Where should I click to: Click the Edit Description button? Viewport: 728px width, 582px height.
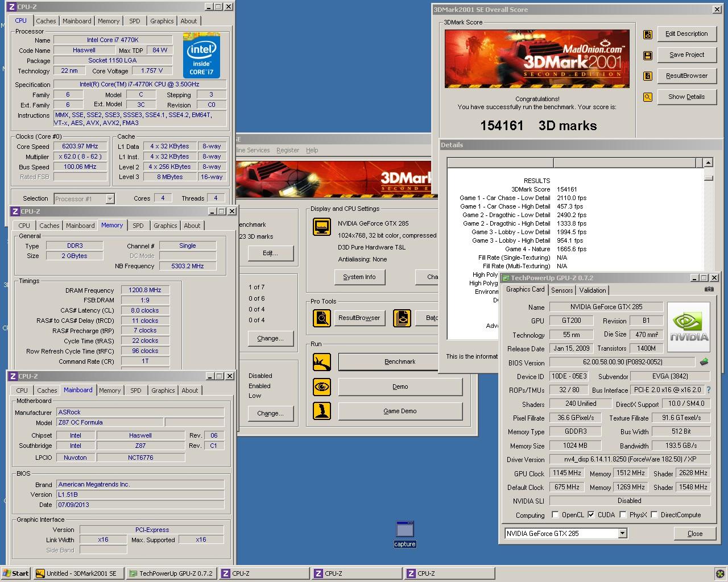tap(686, 34)
